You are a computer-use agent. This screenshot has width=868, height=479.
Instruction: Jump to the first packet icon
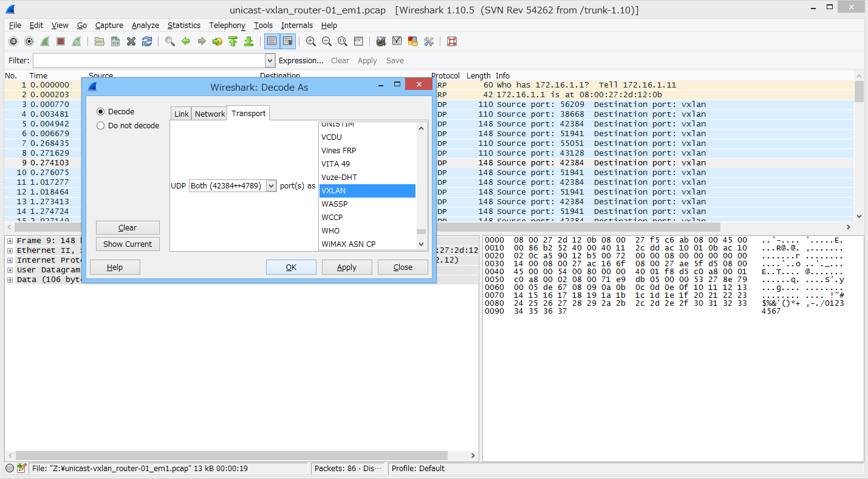[x=233, y=41]
